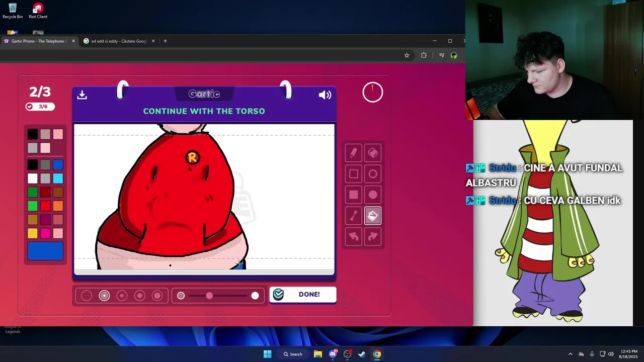644x362 pixels.
Task: Undo the last drawing stroke
Action: tap(354, 236)
